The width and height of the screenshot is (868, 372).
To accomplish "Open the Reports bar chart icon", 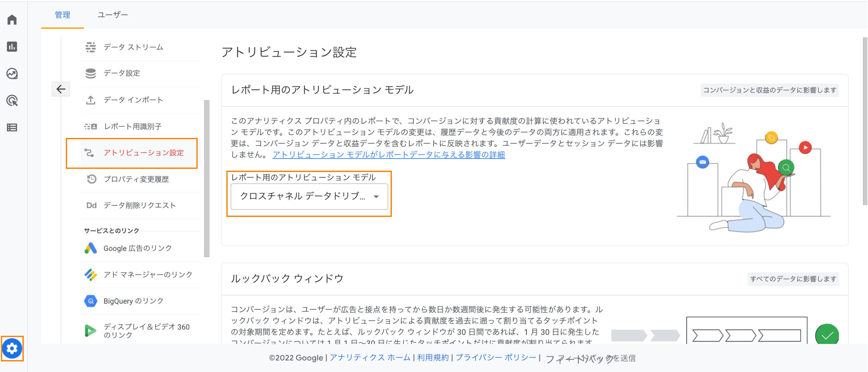I will (x=12, y=46).
